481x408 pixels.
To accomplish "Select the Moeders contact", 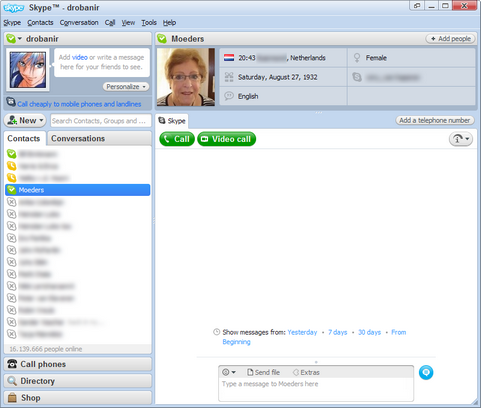I will point(78,190).
